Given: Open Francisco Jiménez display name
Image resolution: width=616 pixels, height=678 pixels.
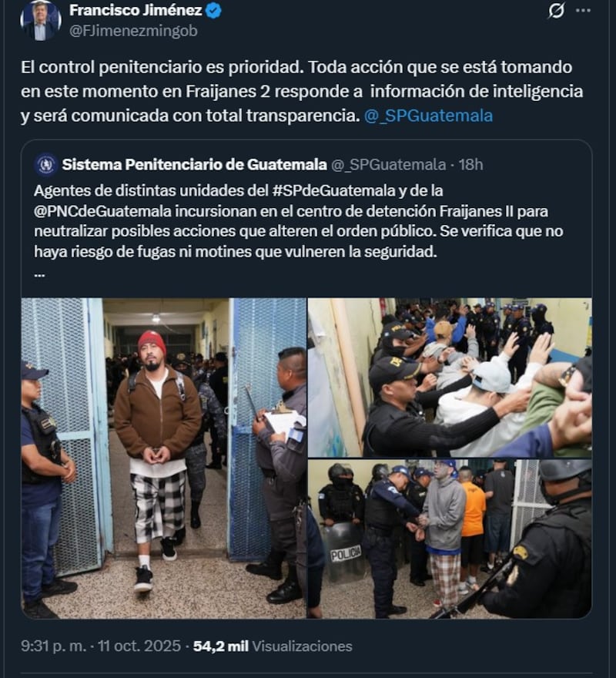Looking at the screenshot, I should (136, 10).
